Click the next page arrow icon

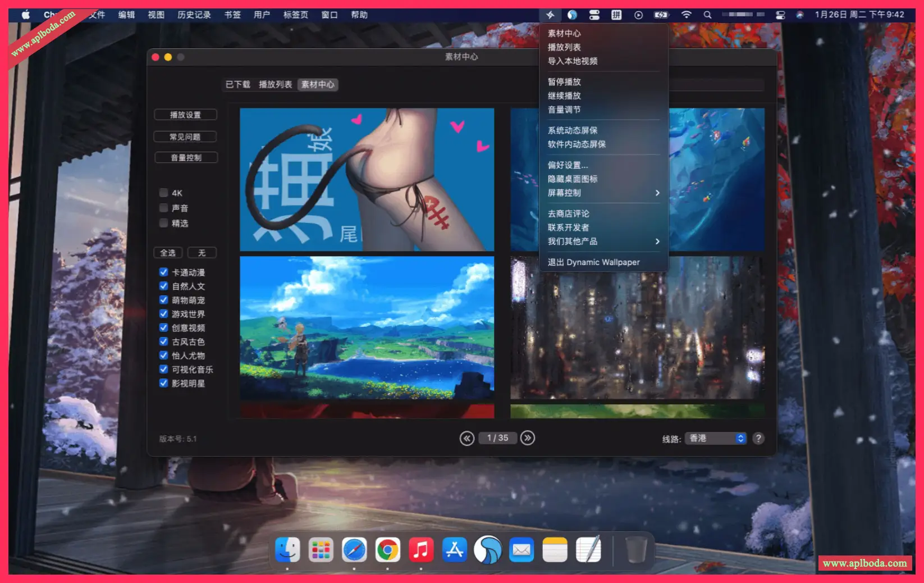(x=527, y=438)
